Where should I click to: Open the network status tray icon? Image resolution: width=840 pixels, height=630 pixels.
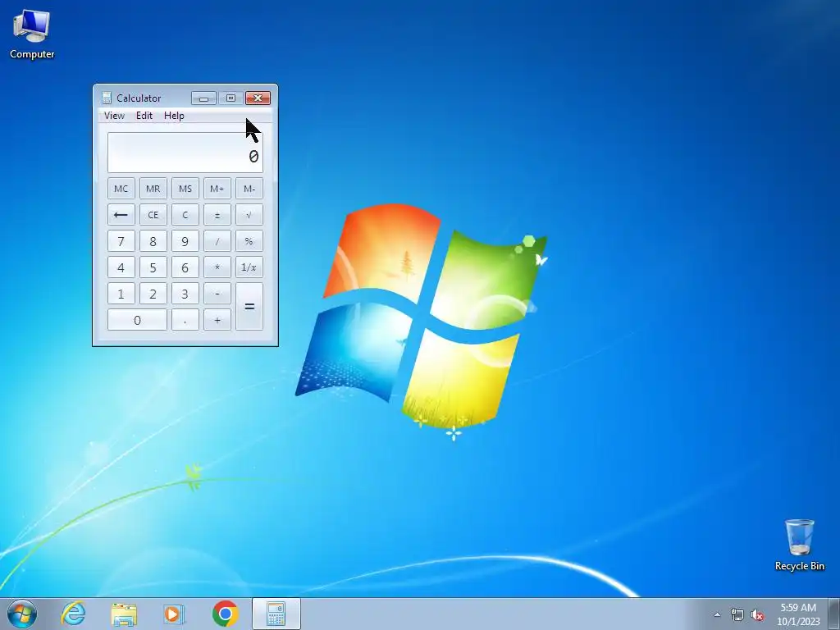(x=737, y=614)
